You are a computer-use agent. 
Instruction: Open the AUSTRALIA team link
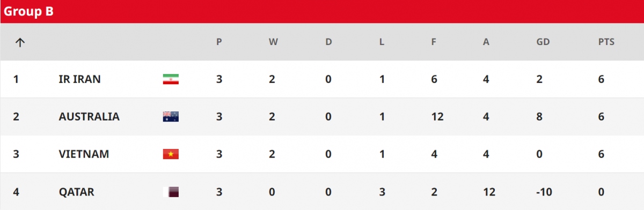pyautogui.click(x=89, y=117)
